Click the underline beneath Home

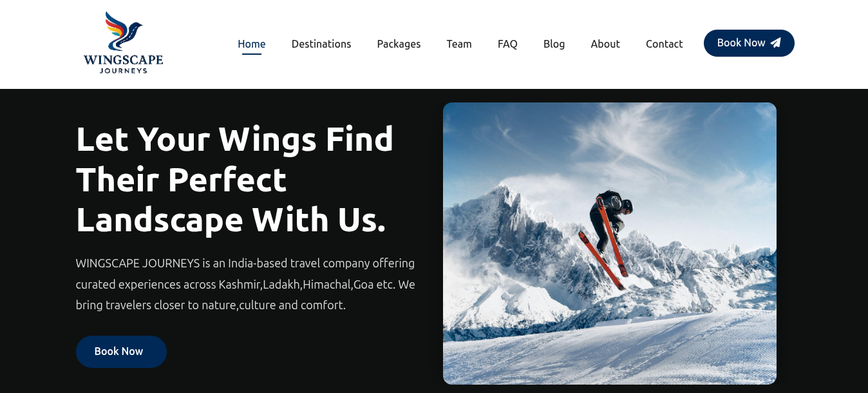(x=252, y=54)
